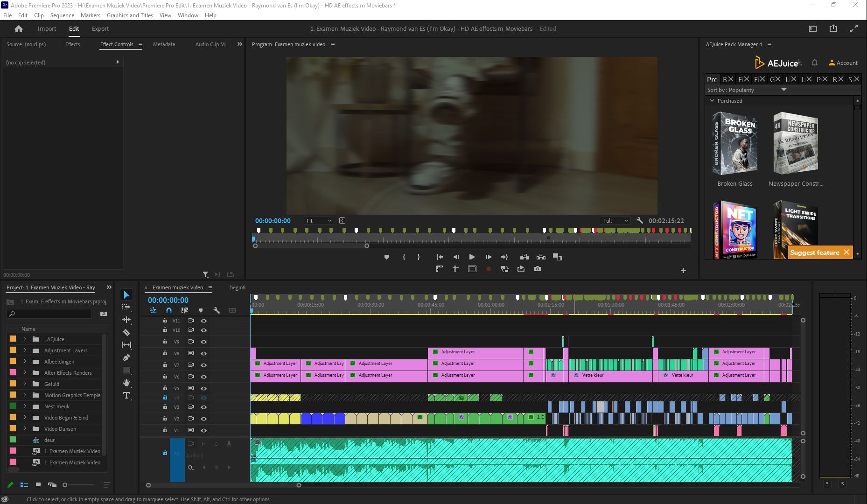Image resolution: width=867 pixels, height=504 pixels.
Task: Click the Account button in AEJuice panel
Action: point(843,63)
